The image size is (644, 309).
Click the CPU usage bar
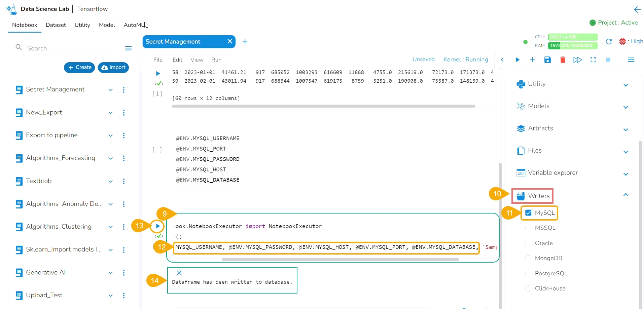573,37
